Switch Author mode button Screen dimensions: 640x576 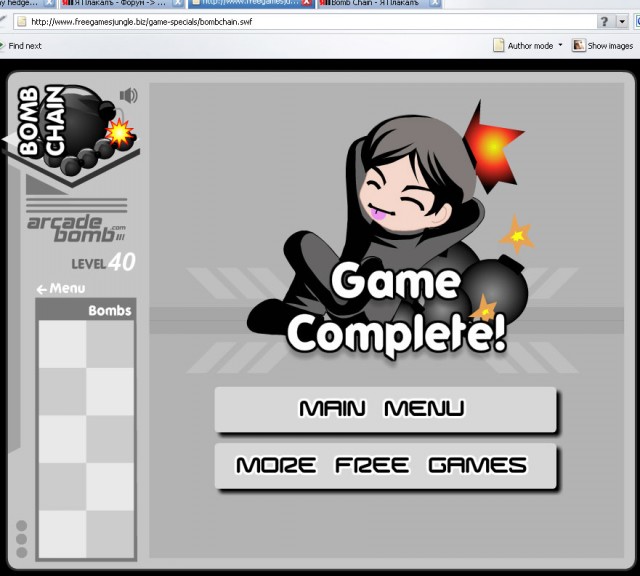(x=530, y=46)
